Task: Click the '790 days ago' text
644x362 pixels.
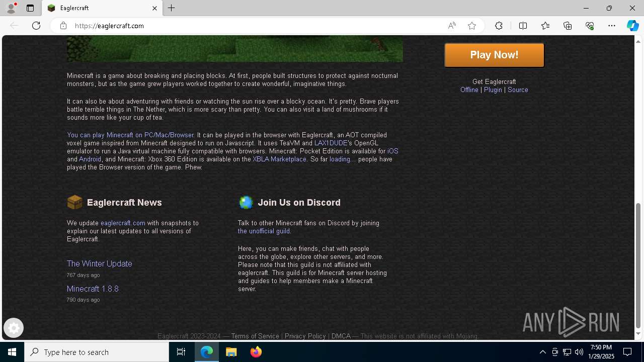Action: pyautogui.click(x=83, y=300)
